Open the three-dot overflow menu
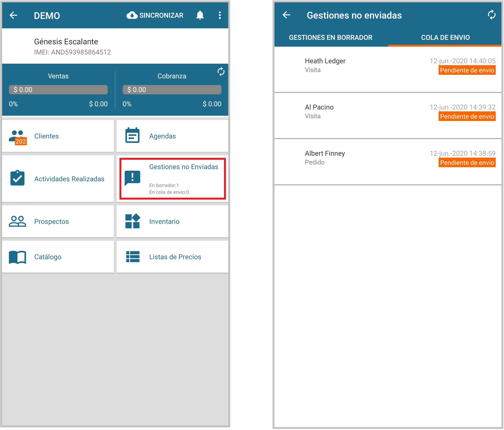Viewport: 504px width, 430px height. click(220, 15)
